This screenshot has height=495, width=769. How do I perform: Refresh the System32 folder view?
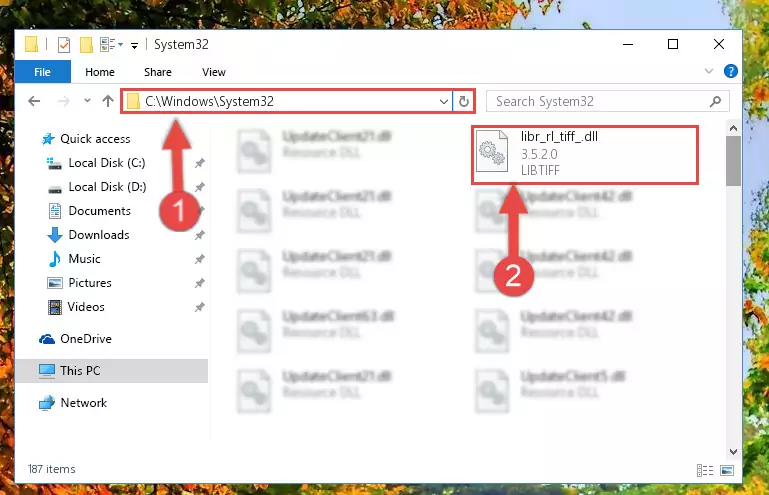coord(463,102)
